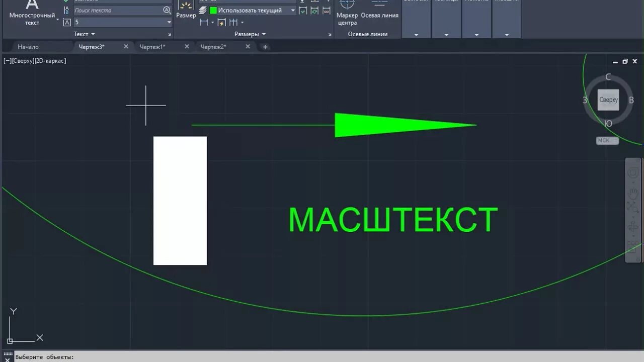Open the Многострочный текст dropdown arrow
The width and height of the screenshot is (644, 362).
(57, 21)
